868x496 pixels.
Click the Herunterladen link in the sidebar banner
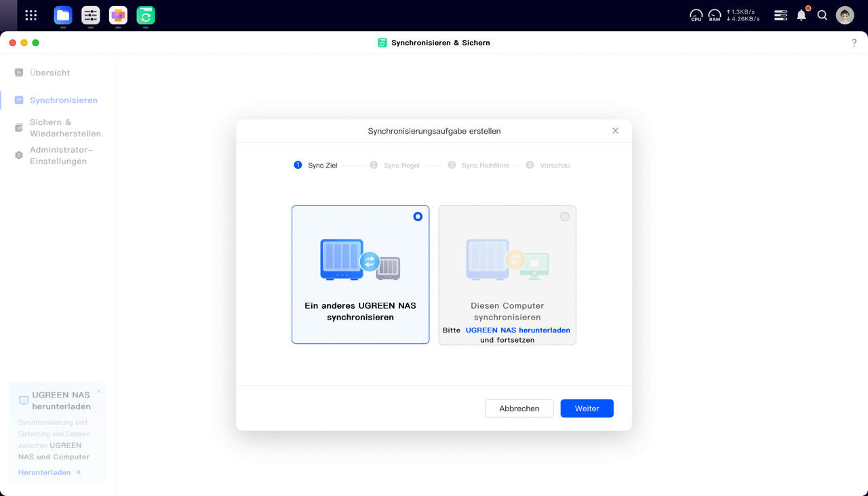(x=50, y=472)
